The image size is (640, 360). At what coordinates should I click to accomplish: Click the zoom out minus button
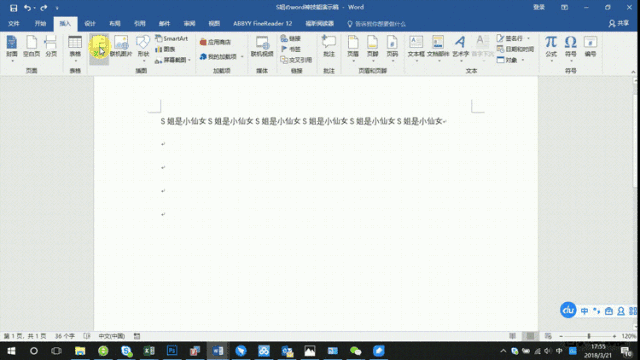561,336
